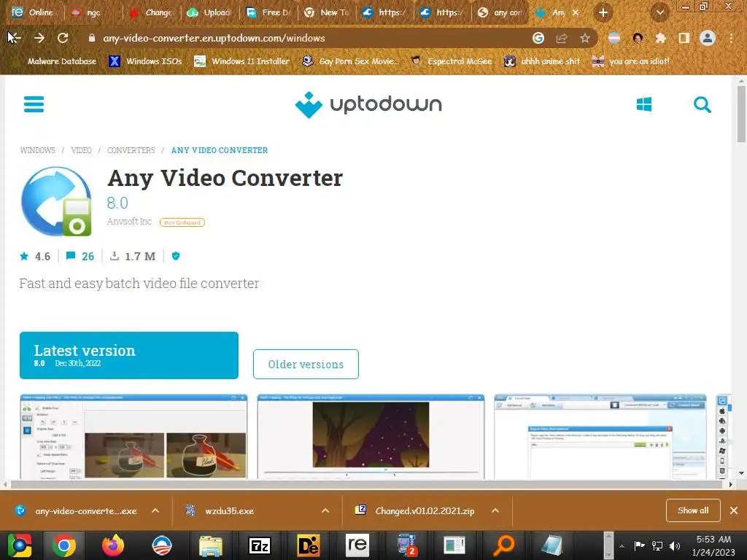747x560 pixels.
Task: Open the site search magnifier
Action: [x=703, y=104]
